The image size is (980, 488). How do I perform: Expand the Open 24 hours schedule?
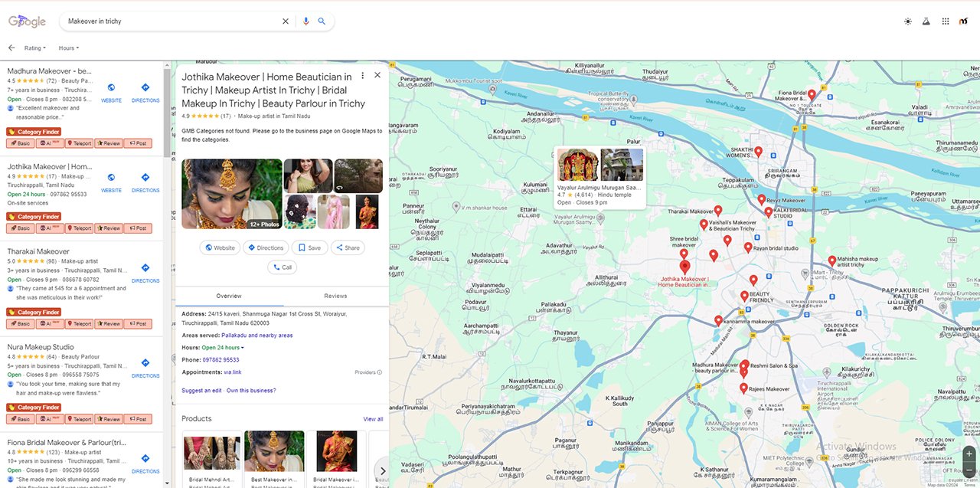223,348
